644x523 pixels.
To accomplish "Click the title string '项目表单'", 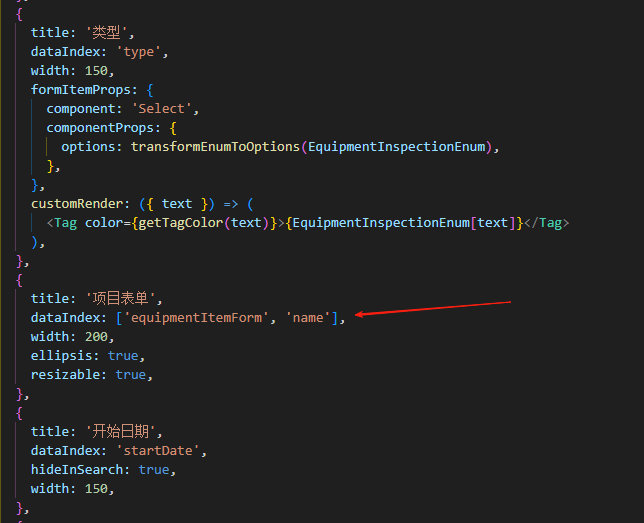I will pyautogui.click(x=121, y=299).
